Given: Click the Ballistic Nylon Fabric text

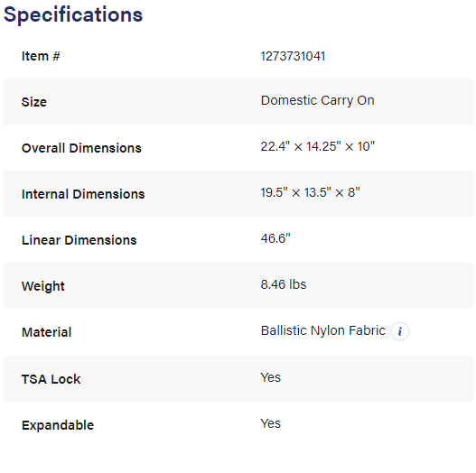Looking at the screenshot, I should coord(323,330).
